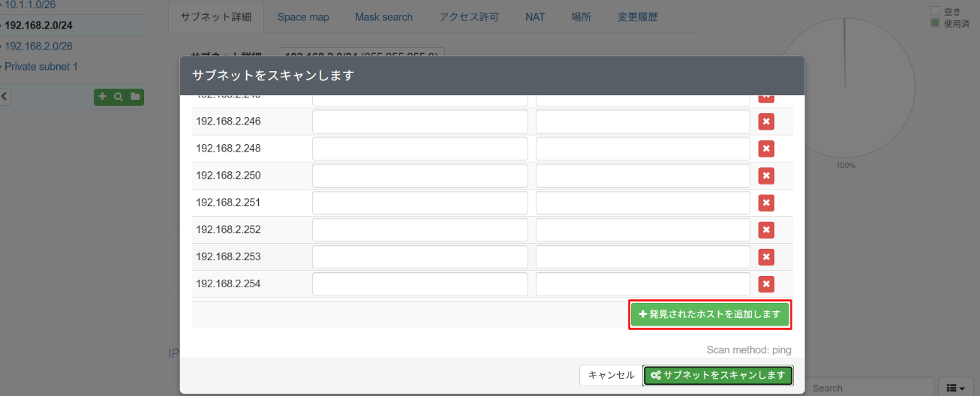The width and height of the screenshot is (980, 396).
Task: Click first input field for 192.168.2.251
Action: [x=420, y=202]
